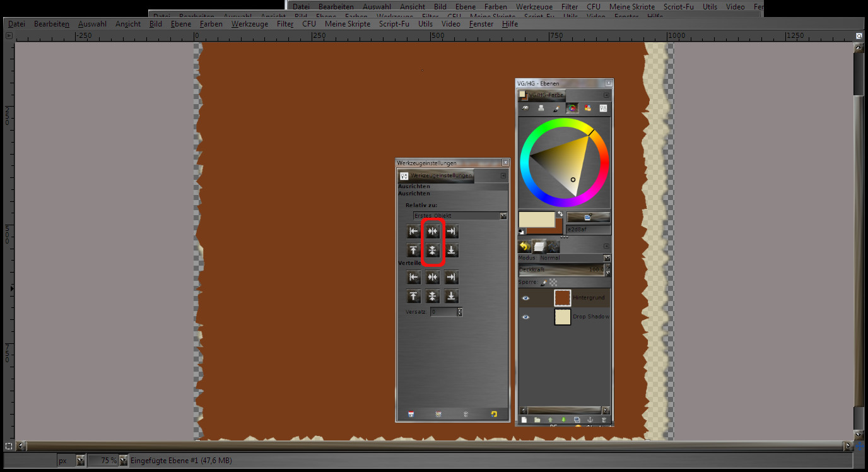The width and height of the screenshot is (868, 472).
Task: Duplicate the layer via layers panel footer
Action: [x=577, y=420]
